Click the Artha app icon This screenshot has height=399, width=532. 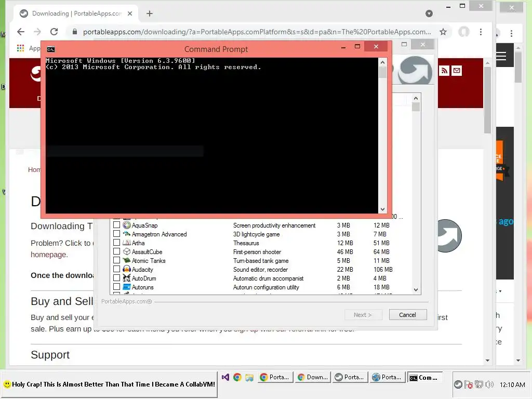click(127, 243)
